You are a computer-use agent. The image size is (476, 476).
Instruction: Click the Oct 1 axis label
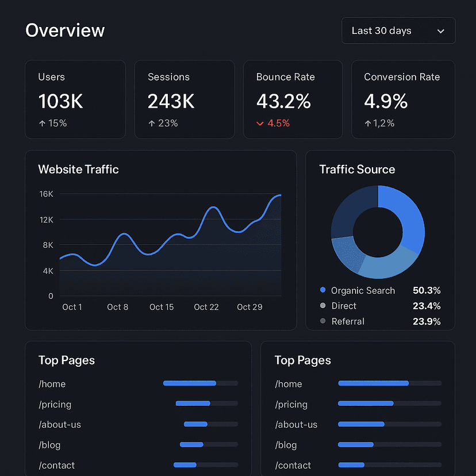pos(72,307)
